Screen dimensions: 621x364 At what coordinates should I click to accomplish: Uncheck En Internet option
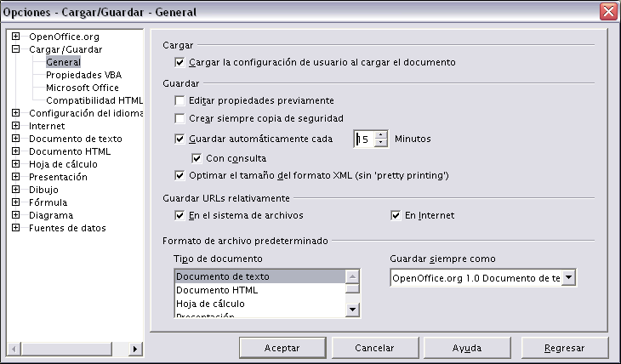point(396,216)
